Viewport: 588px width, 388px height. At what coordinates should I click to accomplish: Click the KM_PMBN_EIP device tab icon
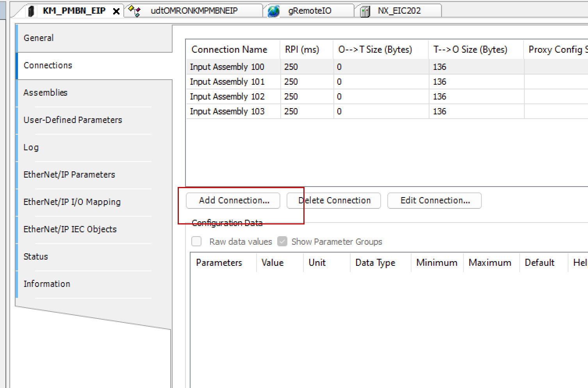point(32,11)
